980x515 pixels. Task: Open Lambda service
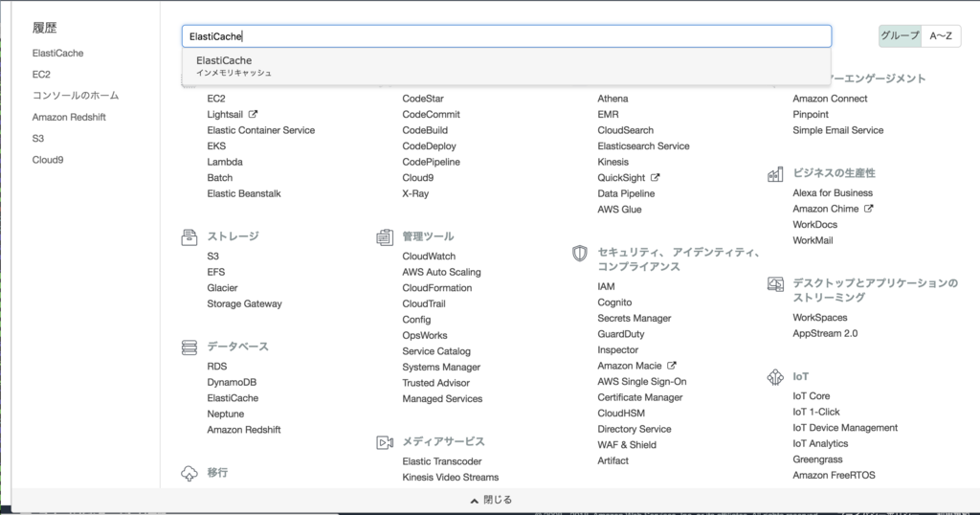pyautogui.click(x=224, y=162)
